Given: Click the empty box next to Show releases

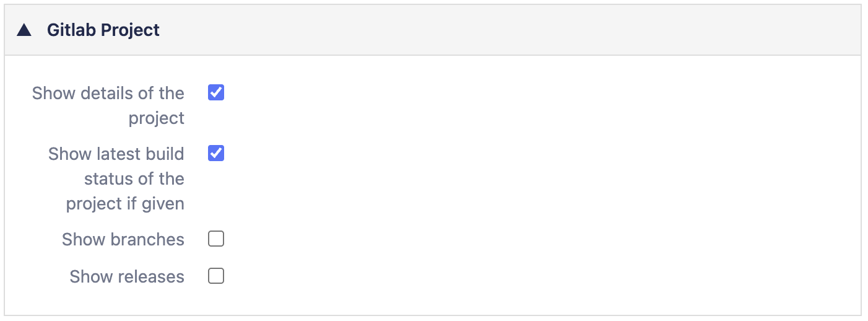Looking at the screenshot, I should click(x=216, y=276).
